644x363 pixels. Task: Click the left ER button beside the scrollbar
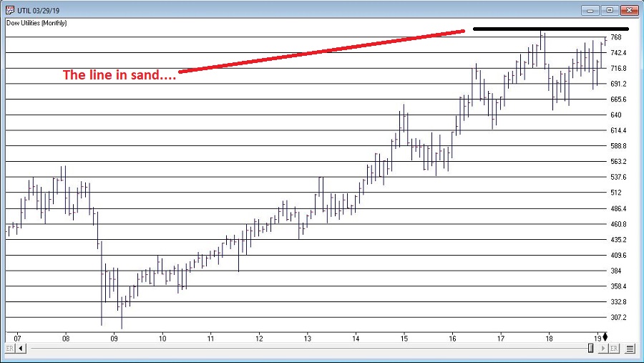coord(10,349)
